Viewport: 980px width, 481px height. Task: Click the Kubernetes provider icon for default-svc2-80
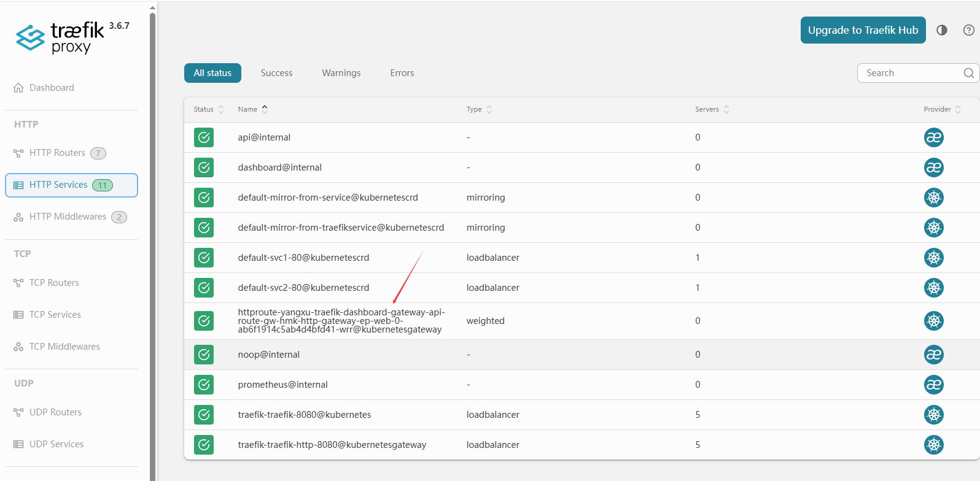pyautogui.click(x=934, y=288)
